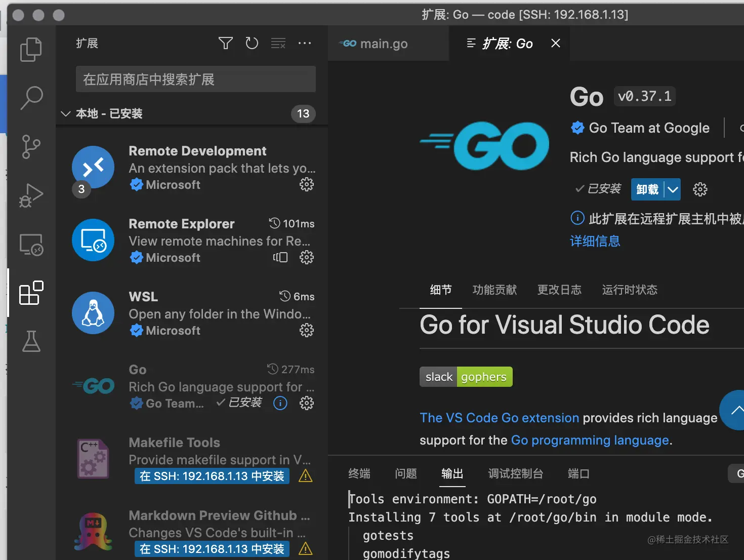Click the Go logo on details page
Image resolution: width=744 pixels, height=560 pixels.
484,145
